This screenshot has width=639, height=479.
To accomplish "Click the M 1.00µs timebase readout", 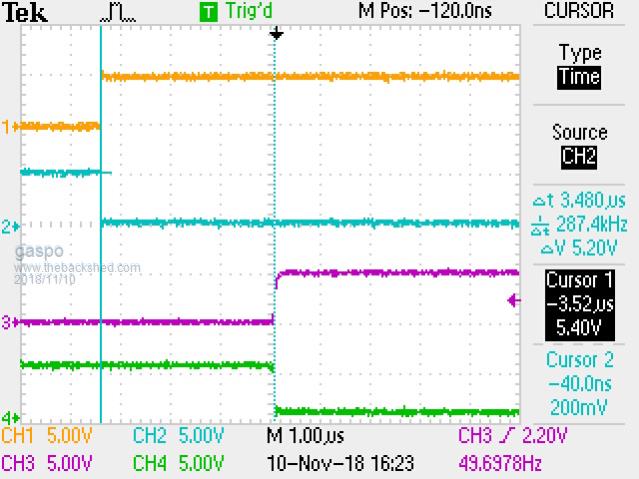I will (307, 437).
